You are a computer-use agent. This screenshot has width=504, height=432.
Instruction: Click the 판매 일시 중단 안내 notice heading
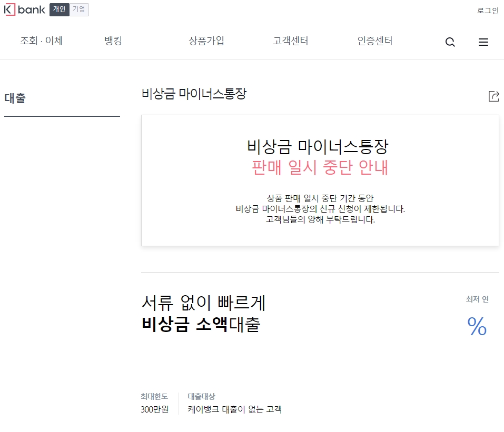point(320,167)
